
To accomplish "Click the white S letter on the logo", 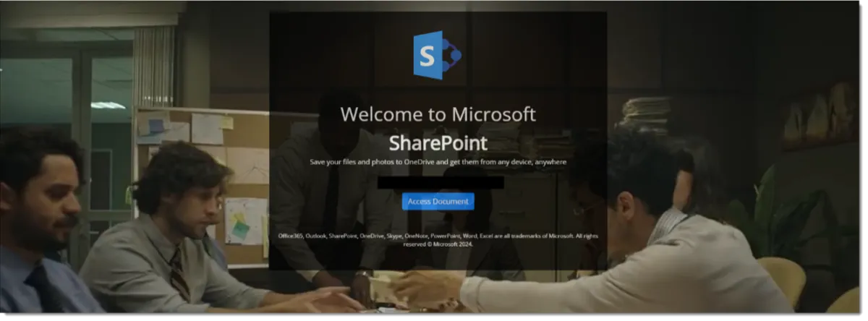I will (x=427, y=56).
